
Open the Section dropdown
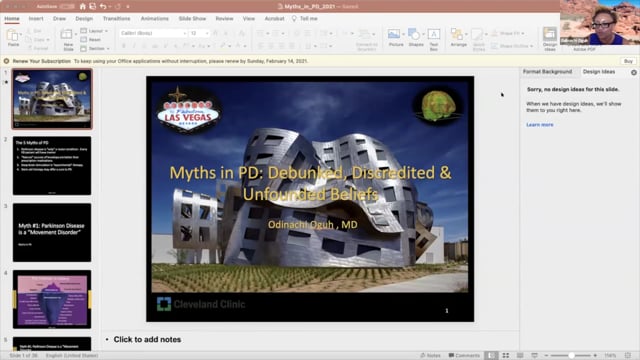[95, 49]
